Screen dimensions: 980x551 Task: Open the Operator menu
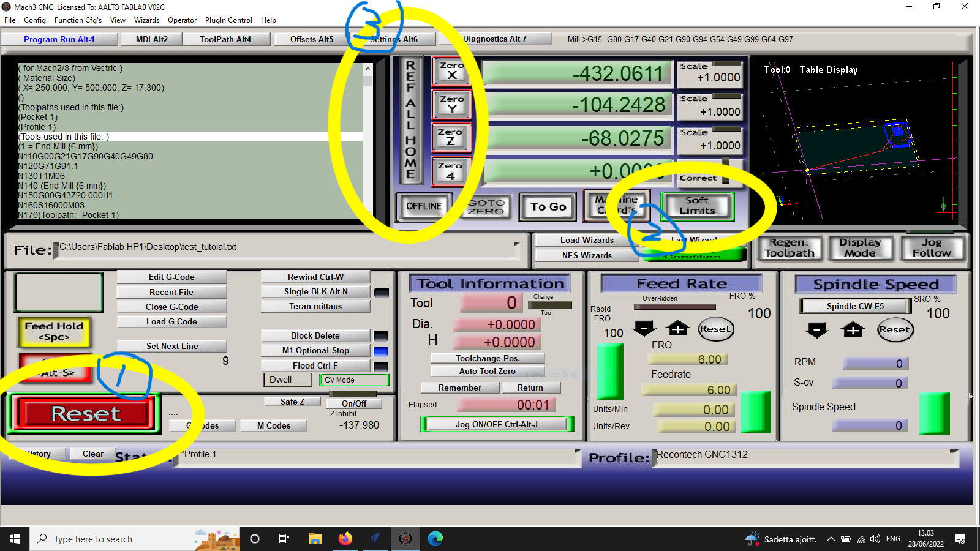[182, 20]
